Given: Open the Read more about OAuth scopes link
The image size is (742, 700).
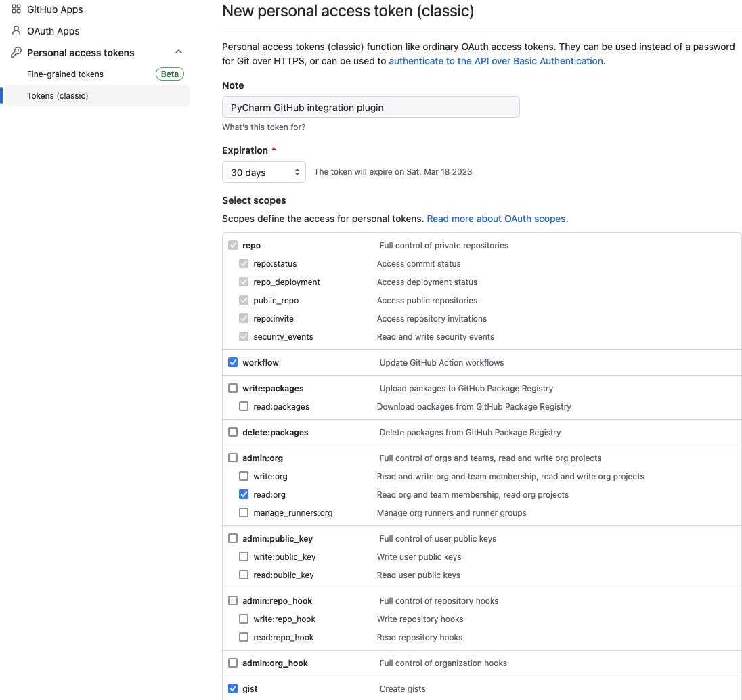Looking at the screenshot, I should point(496,218).
